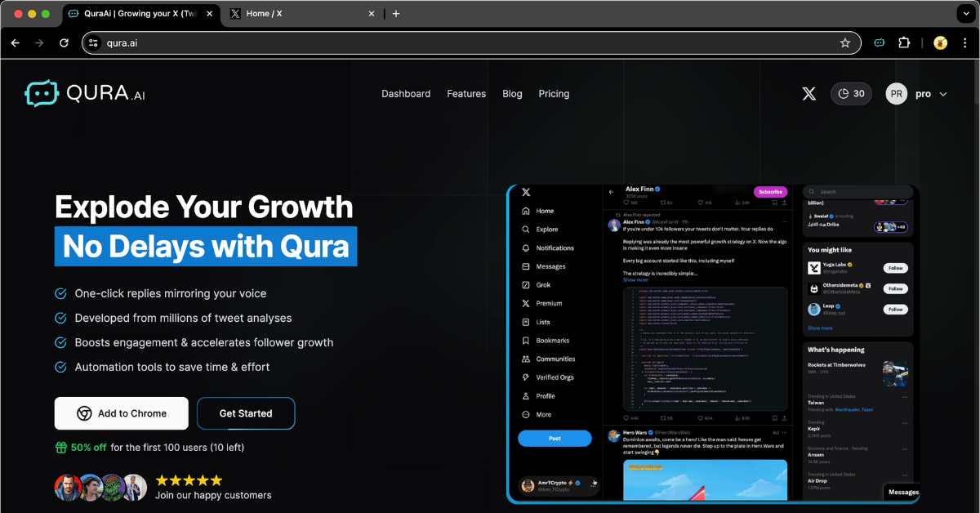
Task: Click the green monster customer avatar
Action: [x=113, y=488]
